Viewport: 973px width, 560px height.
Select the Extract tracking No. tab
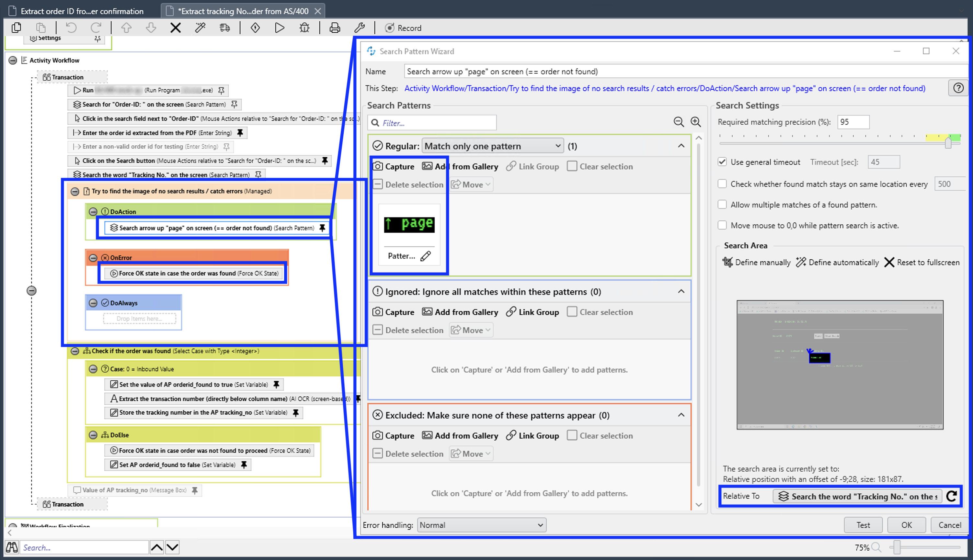click(243, 11)
